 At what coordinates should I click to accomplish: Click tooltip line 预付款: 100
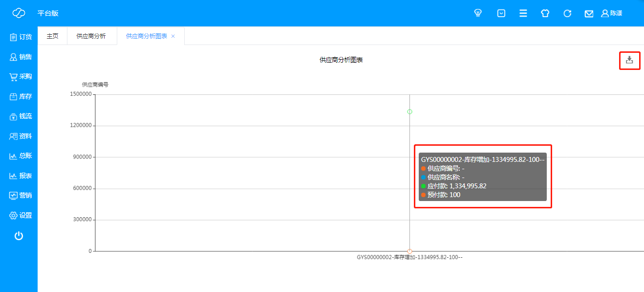pyautogui.click(x=440, y=195)
